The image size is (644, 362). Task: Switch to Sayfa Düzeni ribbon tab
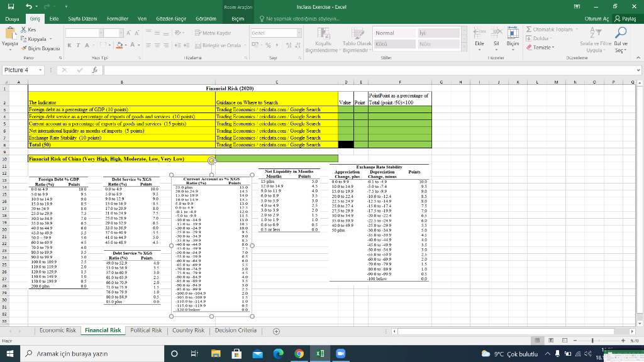[82, 19]
